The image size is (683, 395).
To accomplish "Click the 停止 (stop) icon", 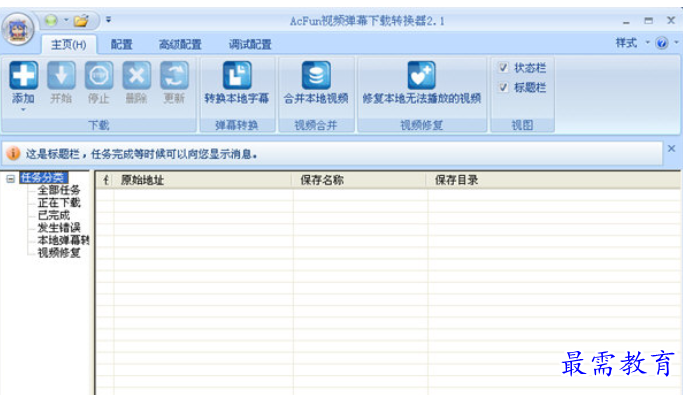I will (x=99, y=76).
